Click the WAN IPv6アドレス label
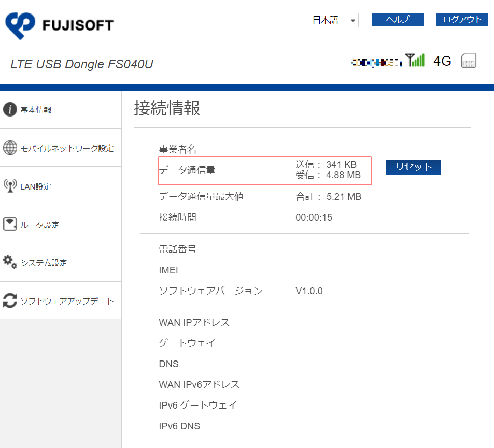494x448 pixels. point(199,385)
